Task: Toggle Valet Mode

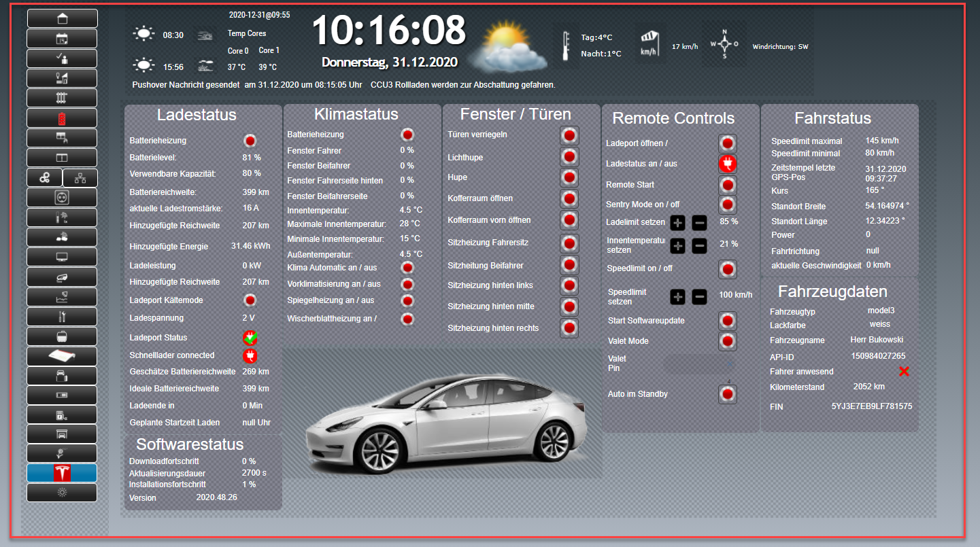Action: tap(728, 341)
